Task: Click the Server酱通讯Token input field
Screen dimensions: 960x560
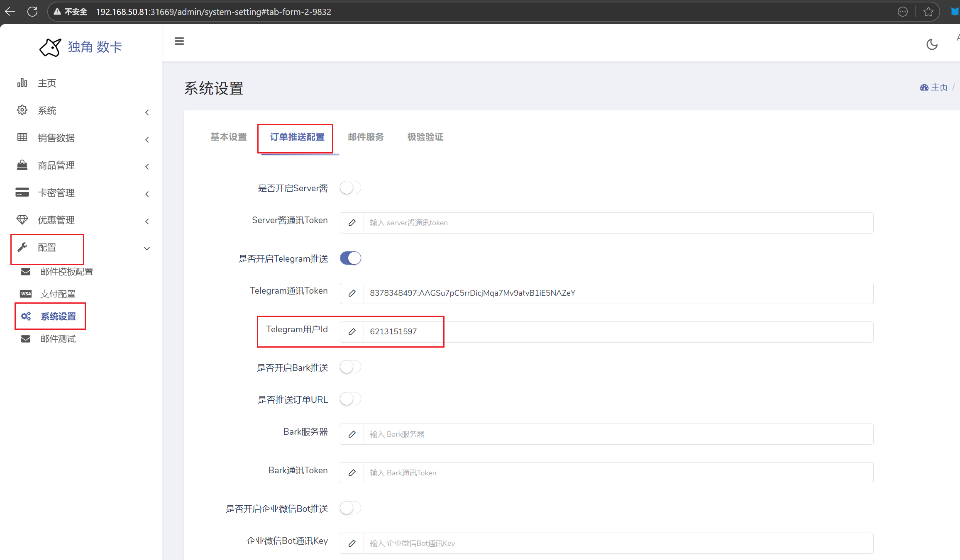Action: tap(618, 223)
